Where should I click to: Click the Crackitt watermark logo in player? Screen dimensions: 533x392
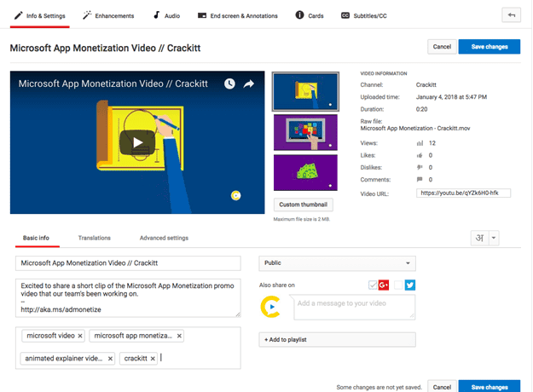(x=236, y=195)
